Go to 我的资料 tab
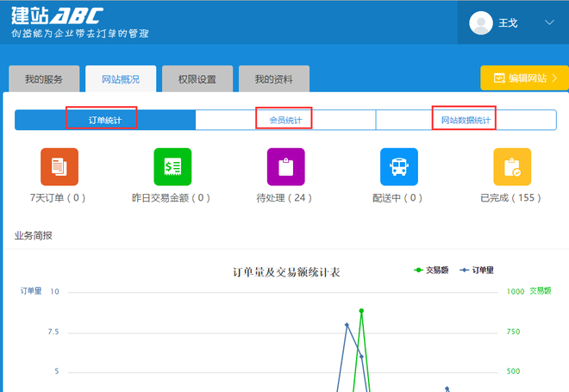The height and width of the screenshot is (392, 569). (272, 79)
